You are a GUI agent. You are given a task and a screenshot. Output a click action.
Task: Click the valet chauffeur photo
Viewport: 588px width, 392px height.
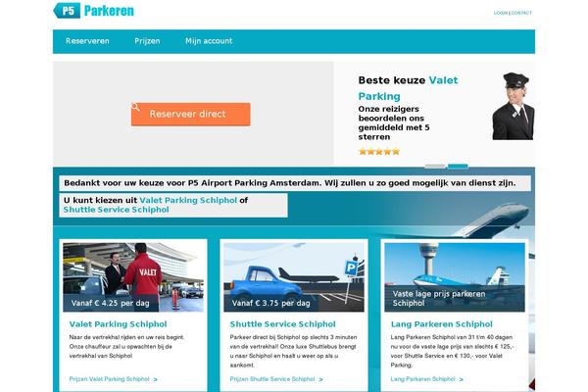(x=513, y=106)
